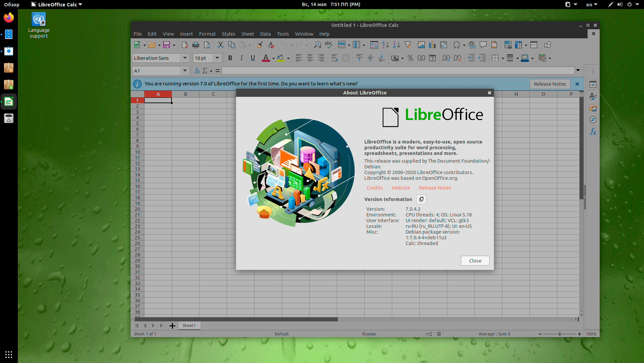Expand the Name Box dropdown for A1

point(185,71)
